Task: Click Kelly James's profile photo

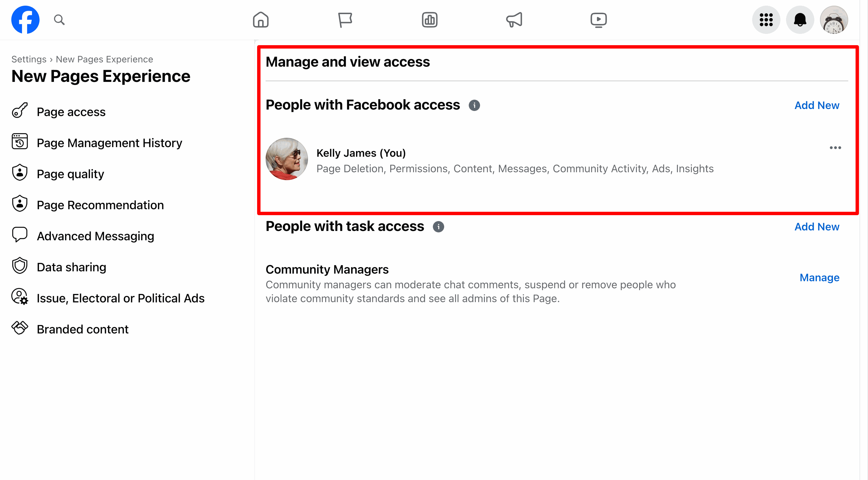Action: [287, 159]
